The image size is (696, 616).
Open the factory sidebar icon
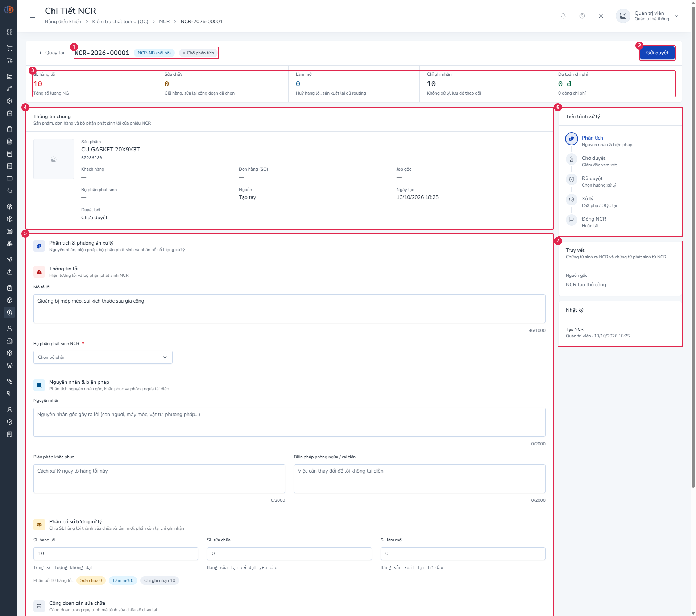tap(10, 76)
